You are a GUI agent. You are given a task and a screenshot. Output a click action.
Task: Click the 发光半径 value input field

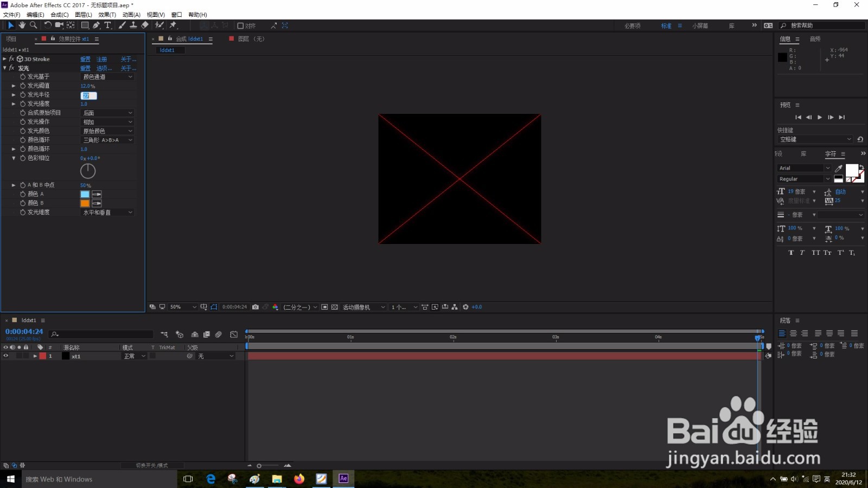[89, 95]
